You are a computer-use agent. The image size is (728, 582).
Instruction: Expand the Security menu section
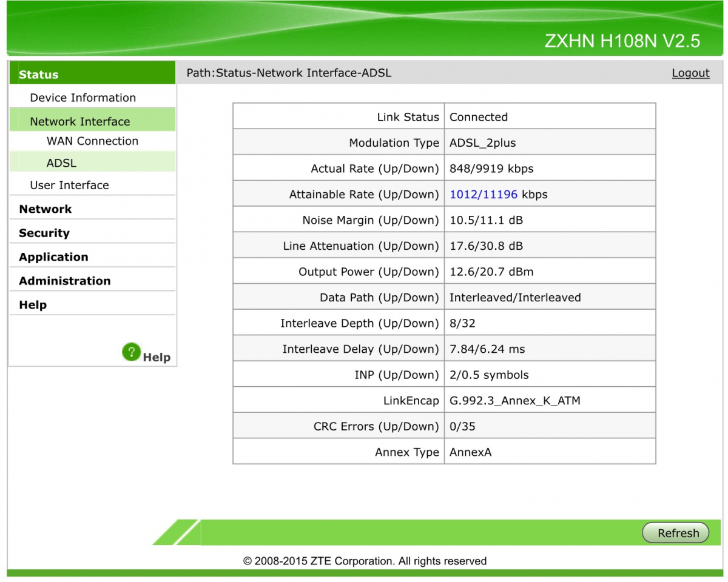coord(44,233)
